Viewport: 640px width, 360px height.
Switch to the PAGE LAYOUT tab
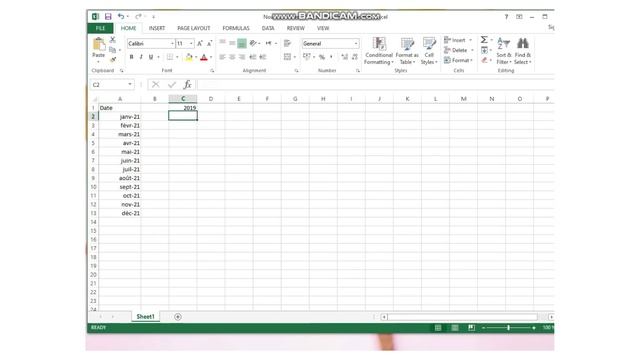tap(193, 28)
